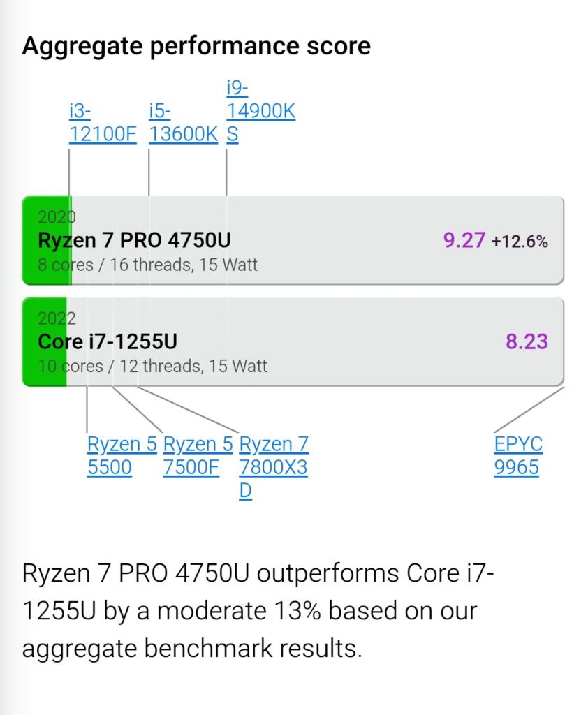Click the 10 cores / 12 threads spec line

pyautogui.click(x=152, y=366)
